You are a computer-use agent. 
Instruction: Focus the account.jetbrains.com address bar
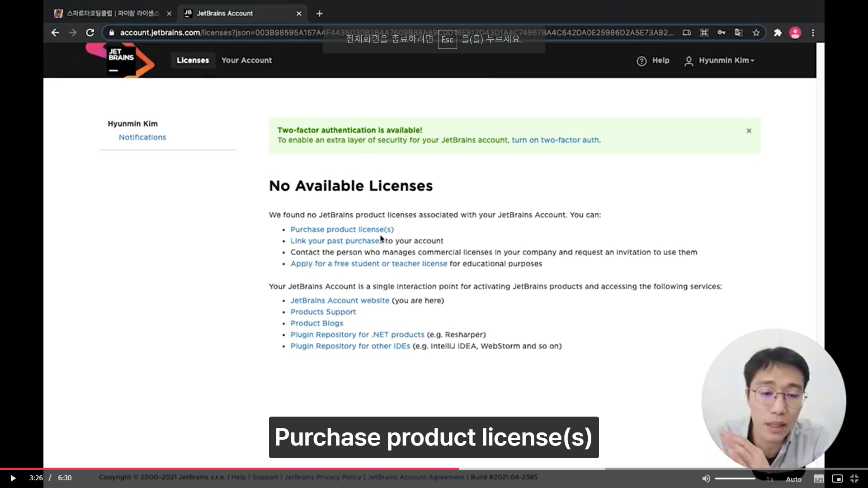(x=396, y=33)
